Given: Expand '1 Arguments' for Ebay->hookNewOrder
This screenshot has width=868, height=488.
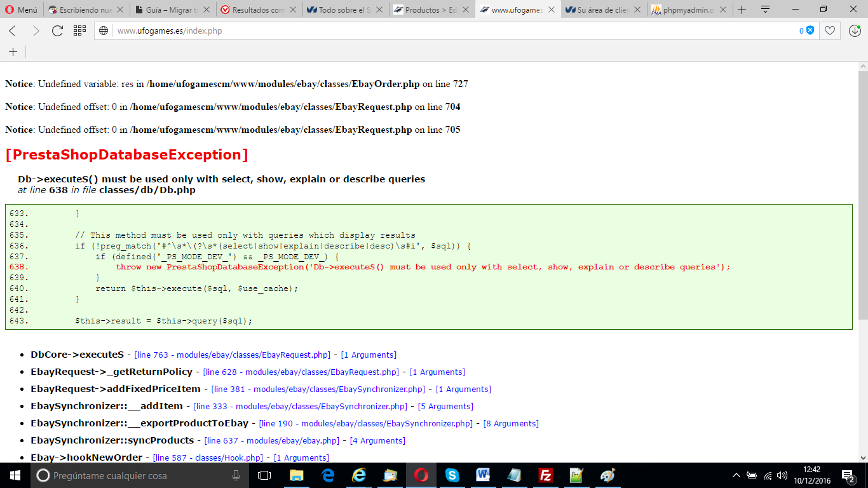Looking at the screenshot, I should tap(301, 458).
